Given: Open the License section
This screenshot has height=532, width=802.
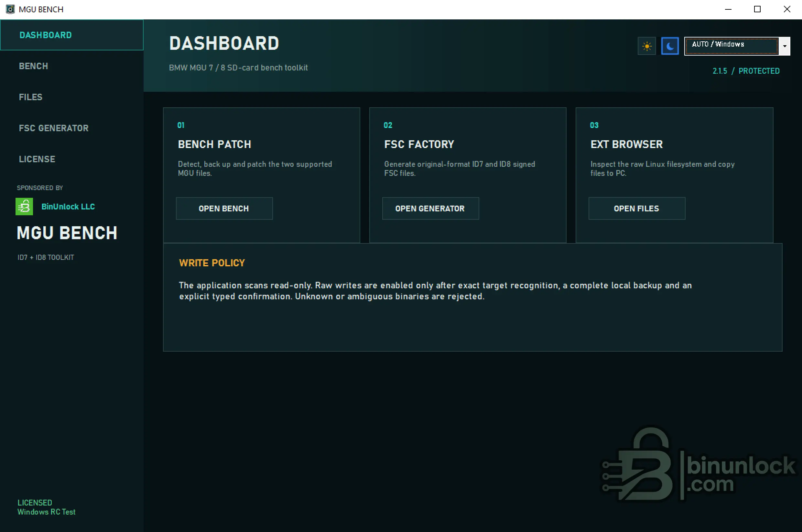Looking at the screenshot, I should 71,159.
